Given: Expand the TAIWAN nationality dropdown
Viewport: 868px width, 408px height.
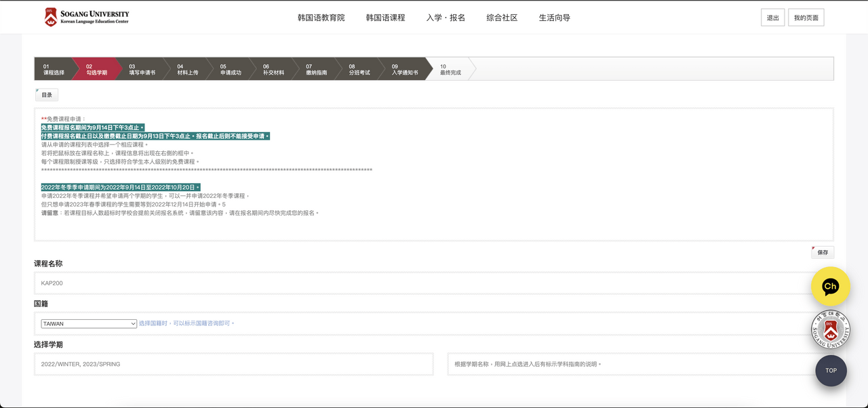Looking at the screenshot, I should (89, 324).
